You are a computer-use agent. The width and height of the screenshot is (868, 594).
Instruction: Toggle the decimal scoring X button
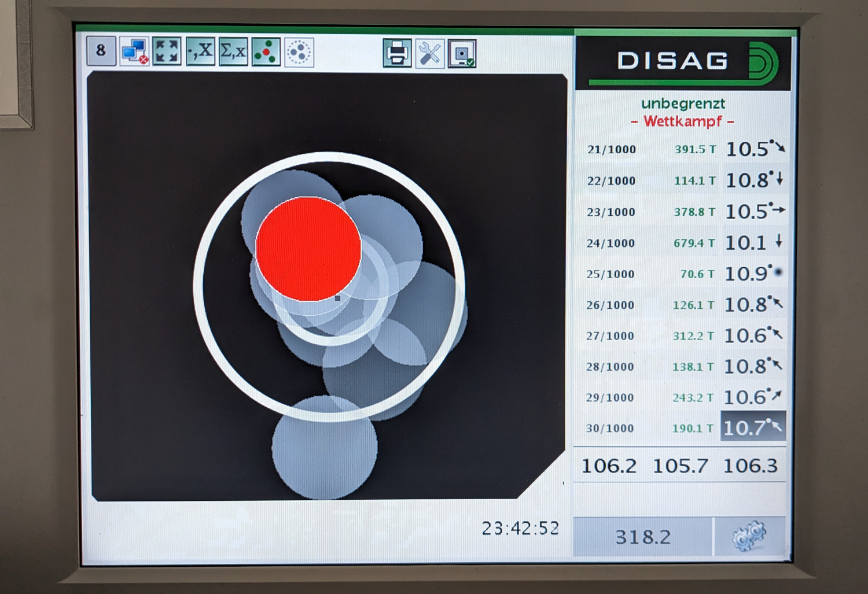pos(200,51)
